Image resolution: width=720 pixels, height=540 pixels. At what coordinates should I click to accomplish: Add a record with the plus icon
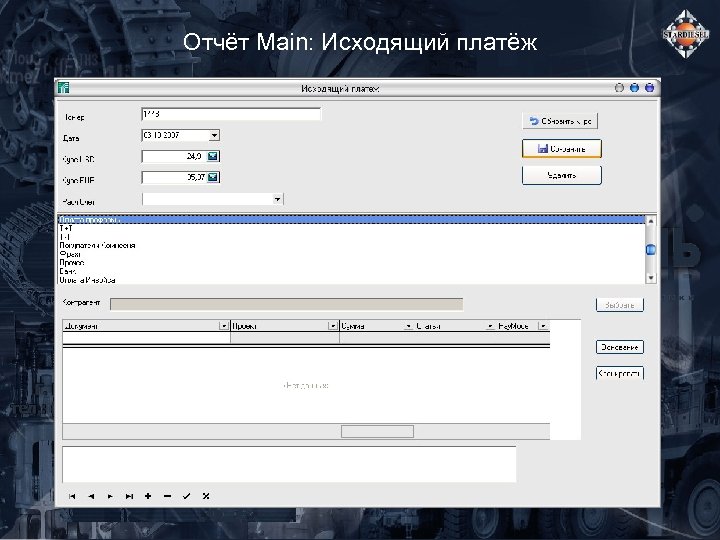148,496
